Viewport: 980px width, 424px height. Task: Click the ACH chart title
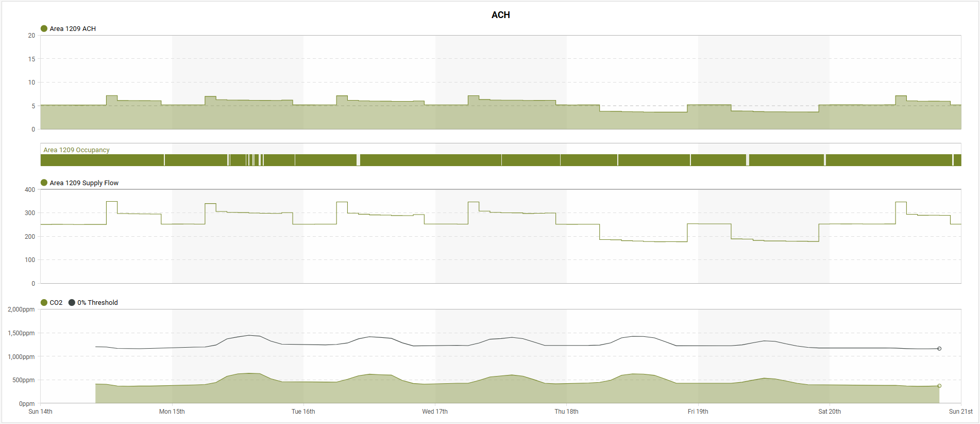500,15
